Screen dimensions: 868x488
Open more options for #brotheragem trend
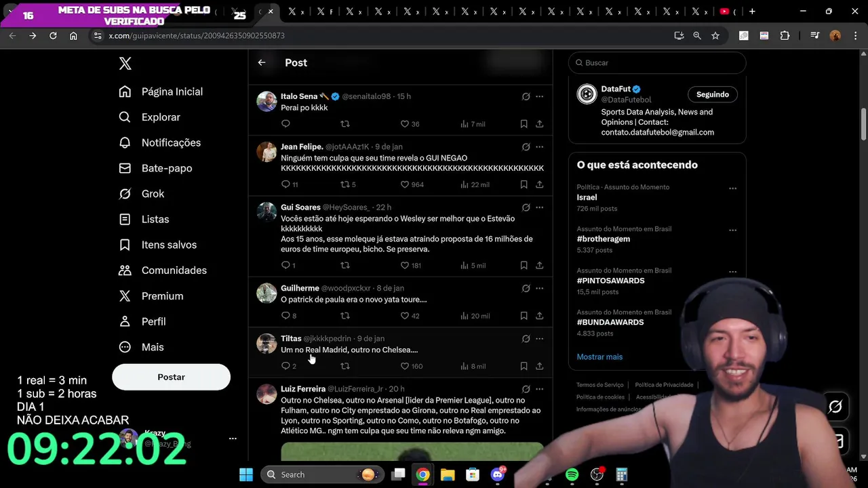[x=732, y=230]
